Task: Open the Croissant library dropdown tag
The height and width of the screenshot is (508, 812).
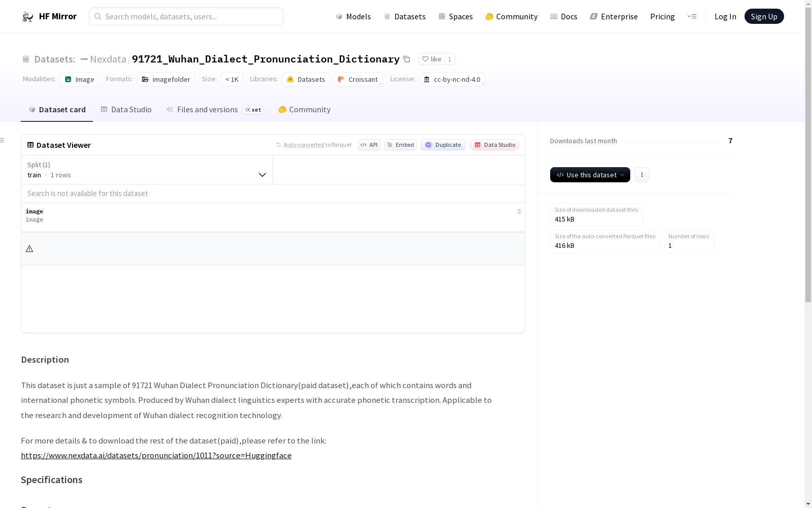Action: [358, 79]
